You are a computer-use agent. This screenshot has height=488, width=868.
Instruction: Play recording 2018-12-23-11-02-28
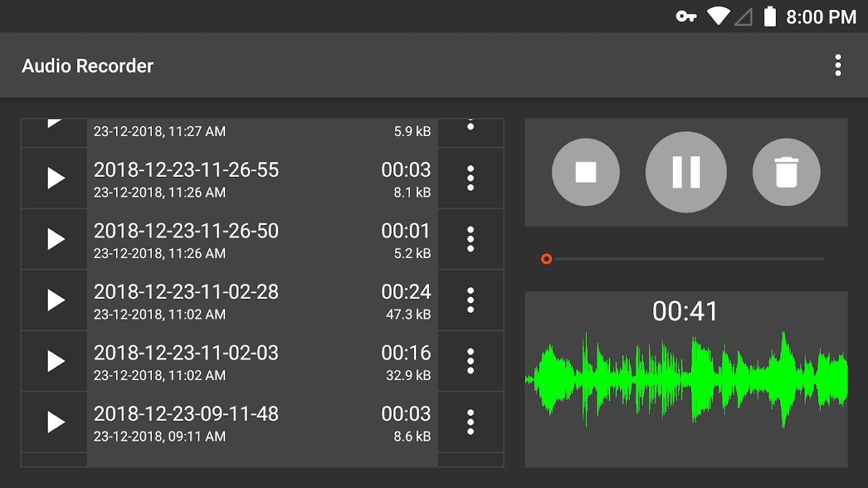click(55, 300)
